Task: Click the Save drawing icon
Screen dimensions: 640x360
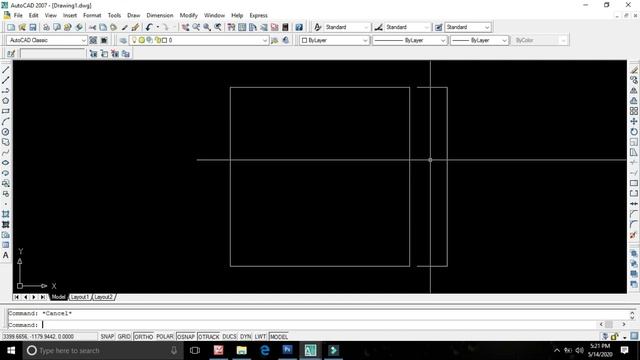Action: pyautogui.click(x=33, y=27)
